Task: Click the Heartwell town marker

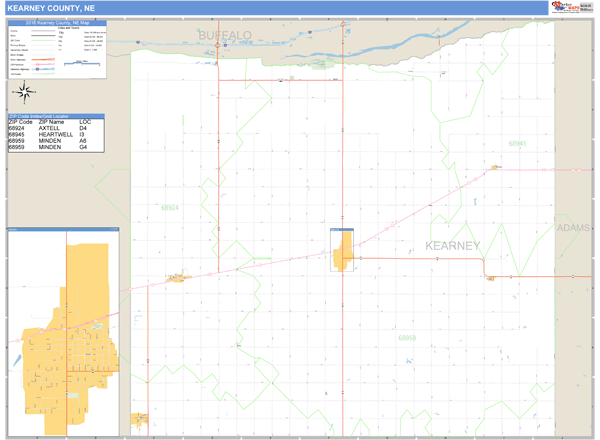Action: pyautogui.click(x=491, y=278)
